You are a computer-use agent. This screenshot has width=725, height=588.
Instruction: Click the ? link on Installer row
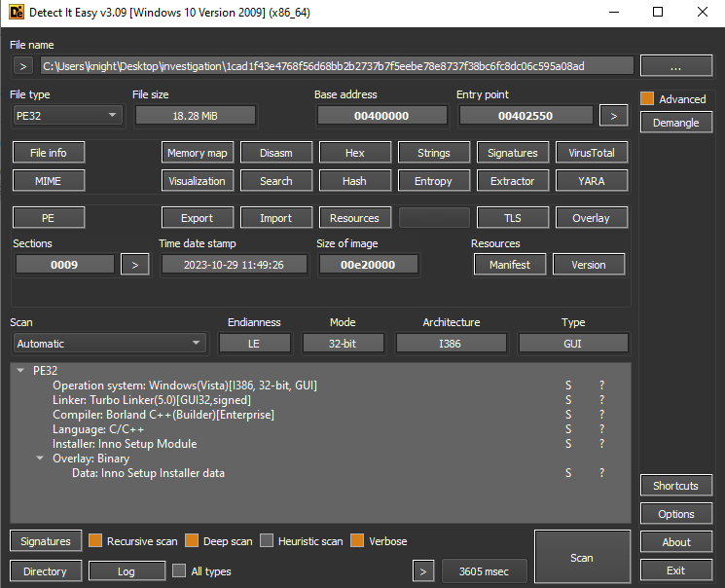point(601,444)
